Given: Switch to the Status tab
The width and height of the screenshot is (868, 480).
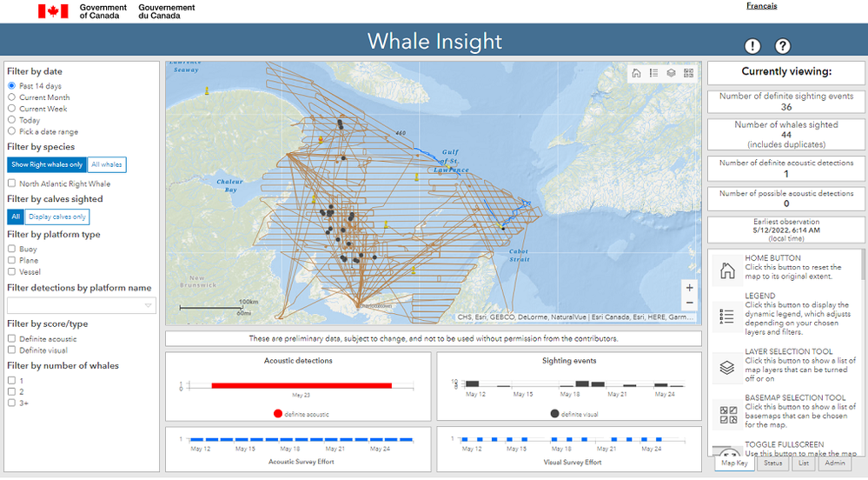Looking at the screenshot, I should [x=772, y=463].
